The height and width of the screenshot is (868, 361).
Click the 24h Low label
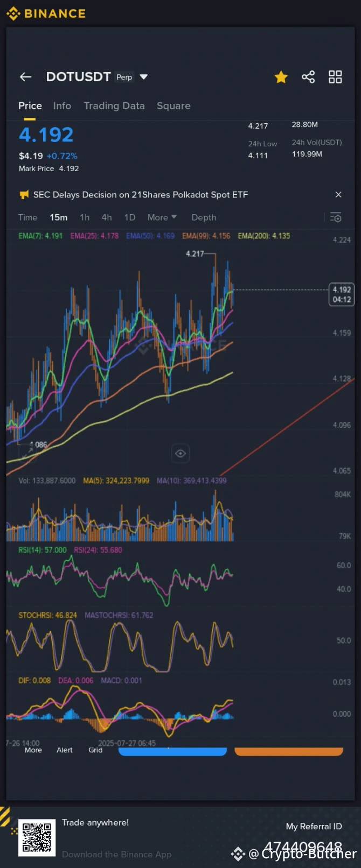pos(262,144)
